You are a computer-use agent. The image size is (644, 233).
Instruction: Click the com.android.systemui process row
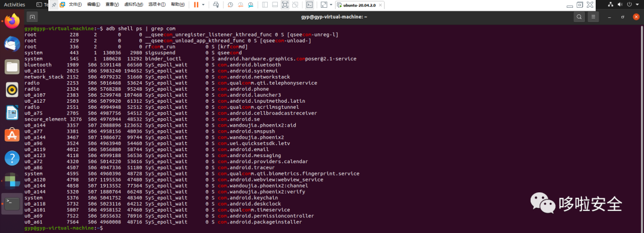151,71
